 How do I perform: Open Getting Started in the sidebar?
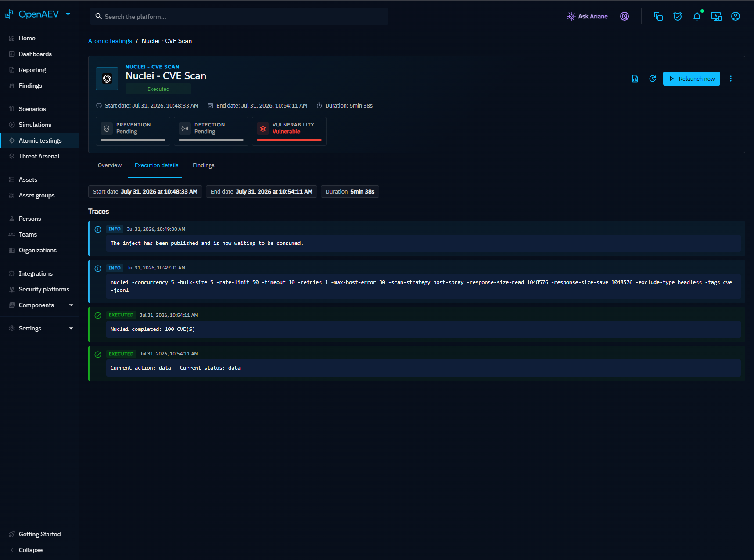(39, 534)
